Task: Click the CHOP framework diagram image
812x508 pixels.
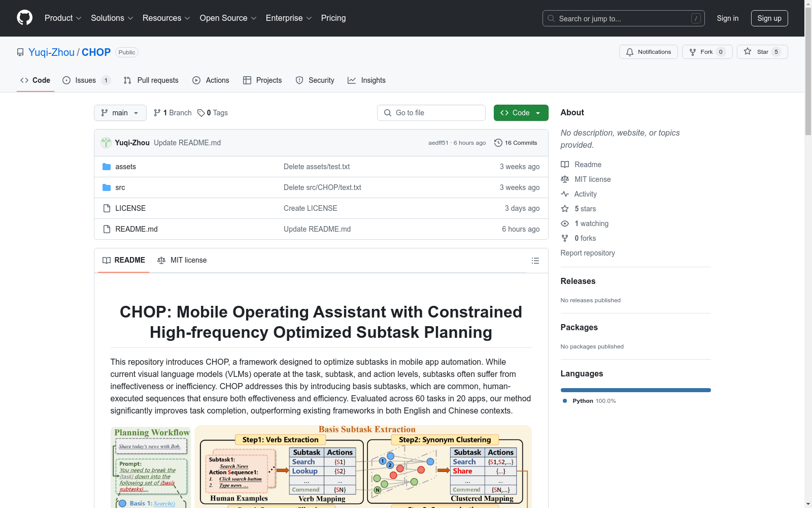Action: (321, 466)
